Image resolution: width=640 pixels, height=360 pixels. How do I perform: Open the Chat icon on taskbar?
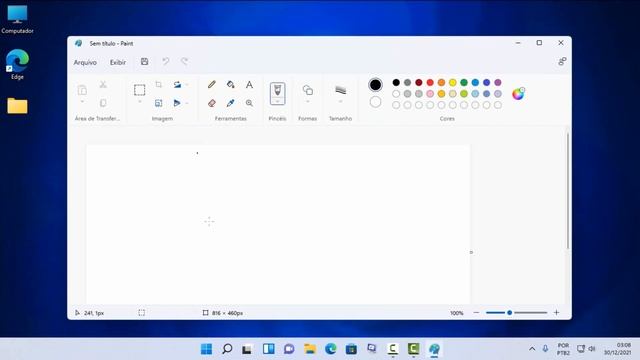click(x=289, y=349)
